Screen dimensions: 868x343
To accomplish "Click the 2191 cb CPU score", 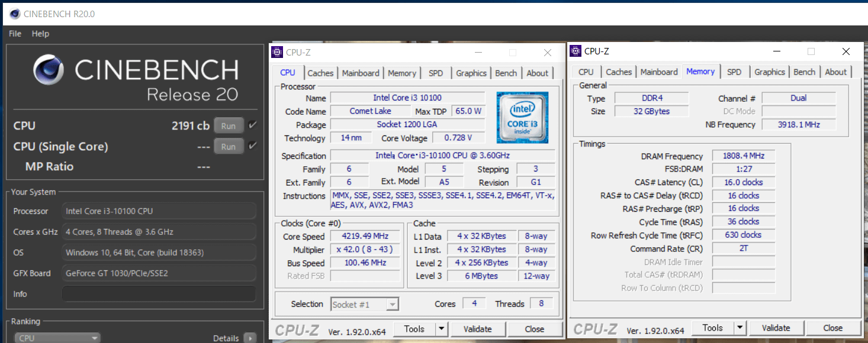I will tap(191, 125).
